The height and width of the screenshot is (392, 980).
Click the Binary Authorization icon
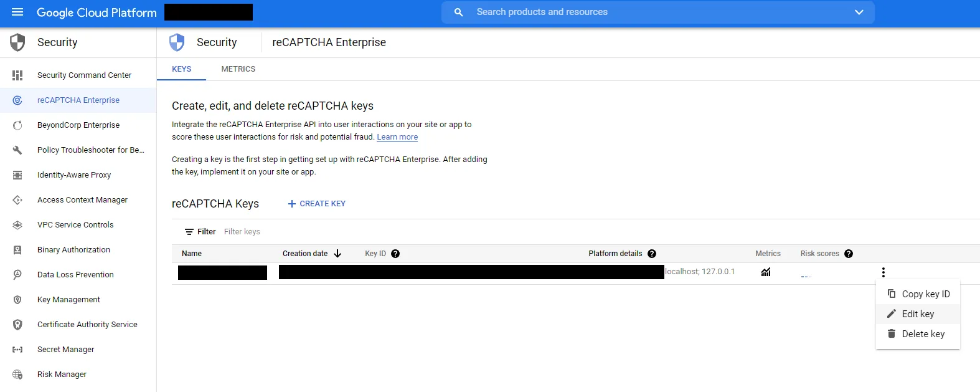17,250
